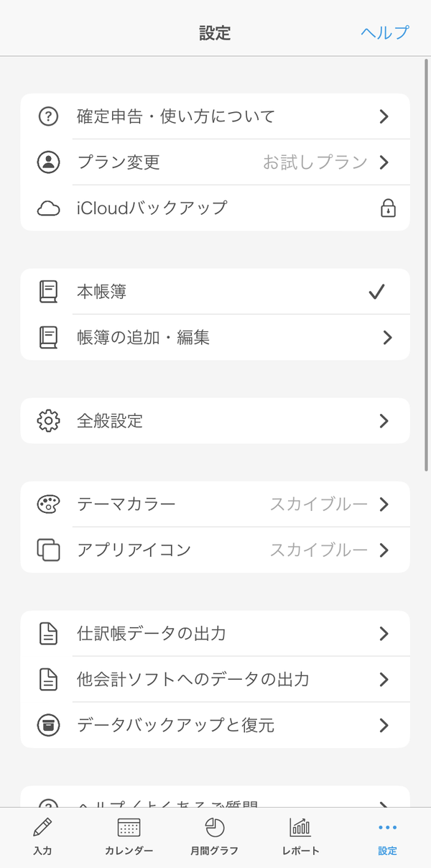Tap the ヘルプ link in the header

click(x=385, y=32)
